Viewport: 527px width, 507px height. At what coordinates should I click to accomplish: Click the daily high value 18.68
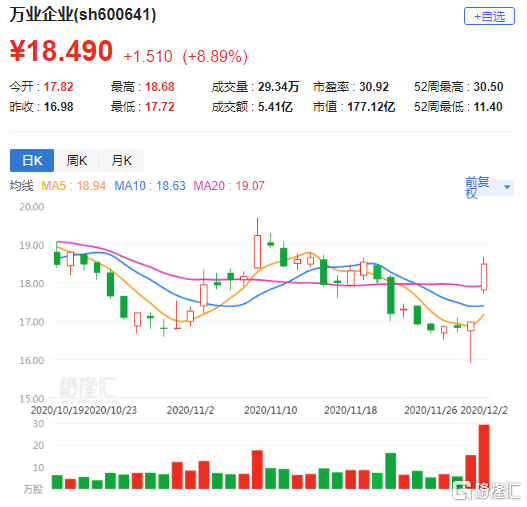tap(160, 87)
